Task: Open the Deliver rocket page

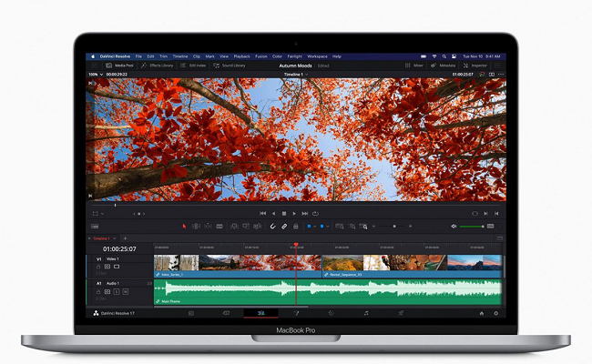Action: (401, 313)
